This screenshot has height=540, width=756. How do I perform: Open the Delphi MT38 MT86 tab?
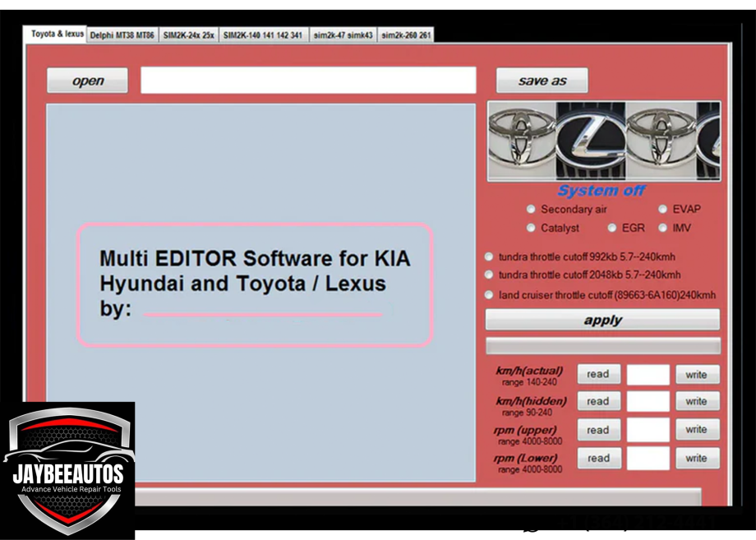[122, 35]
